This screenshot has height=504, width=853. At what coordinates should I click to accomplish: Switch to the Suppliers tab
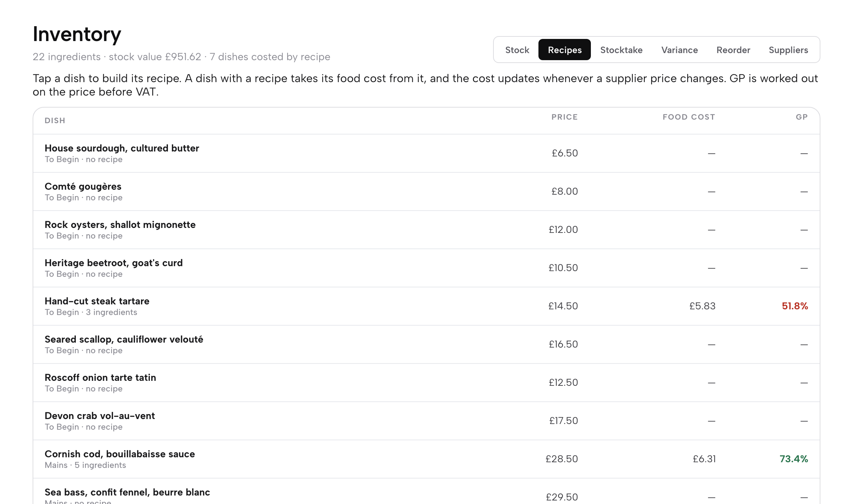pyautogui.click(x=788, y=50)
